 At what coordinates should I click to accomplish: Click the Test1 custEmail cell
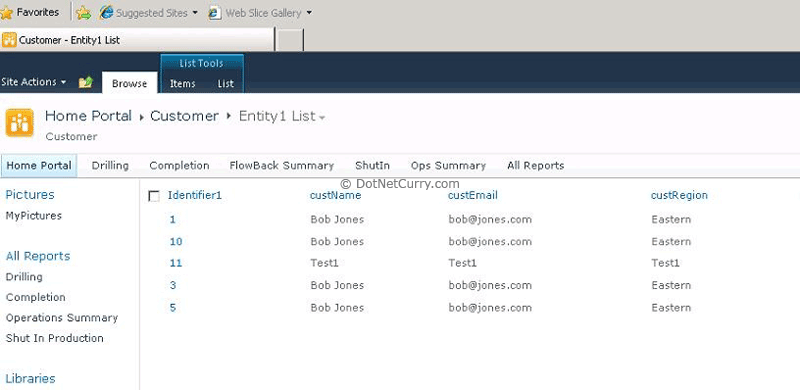[x=463, y=263]
